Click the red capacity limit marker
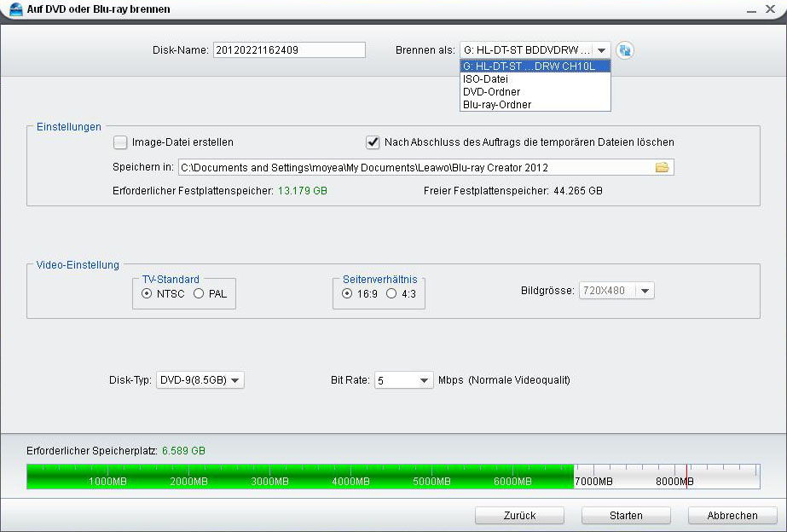787x532 pixels. pos(686,477)
